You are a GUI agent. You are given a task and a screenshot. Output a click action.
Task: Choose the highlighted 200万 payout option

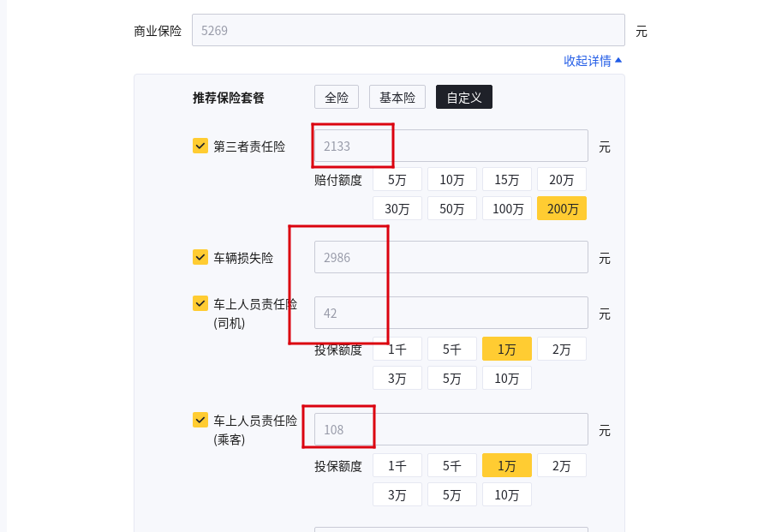562,209
